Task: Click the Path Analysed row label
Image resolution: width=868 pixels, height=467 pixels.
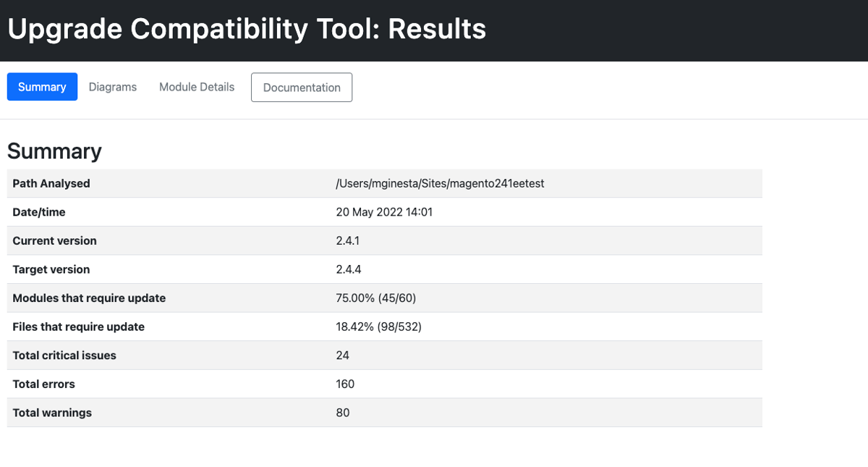Action: pyautogui.click(x=51, y=183)
